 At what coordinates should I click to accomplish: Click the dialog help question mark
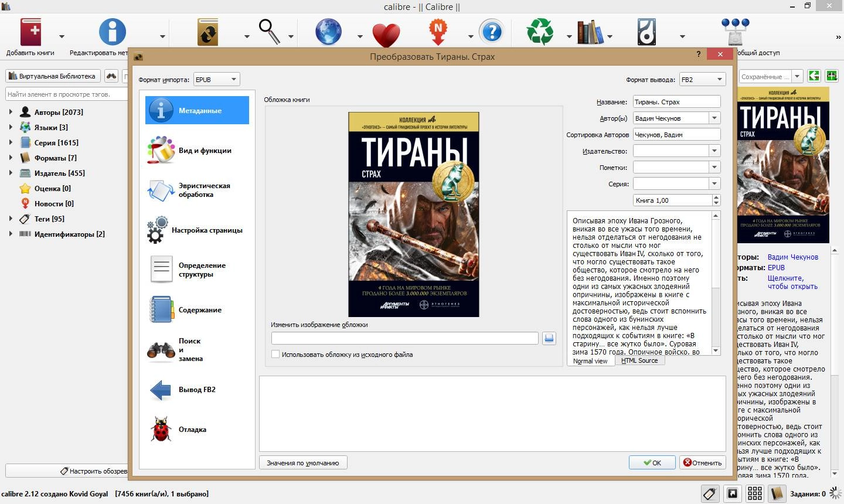698,55
